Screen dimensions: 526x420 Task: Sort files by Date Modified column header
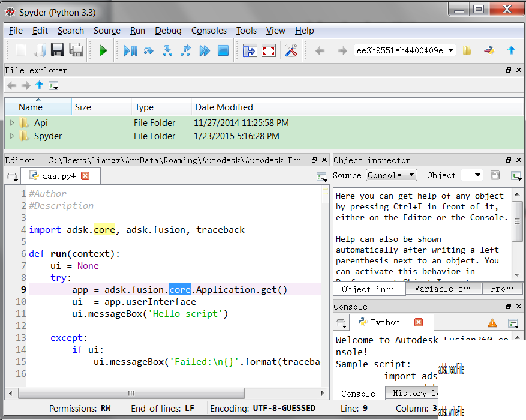tap(224, 107)
